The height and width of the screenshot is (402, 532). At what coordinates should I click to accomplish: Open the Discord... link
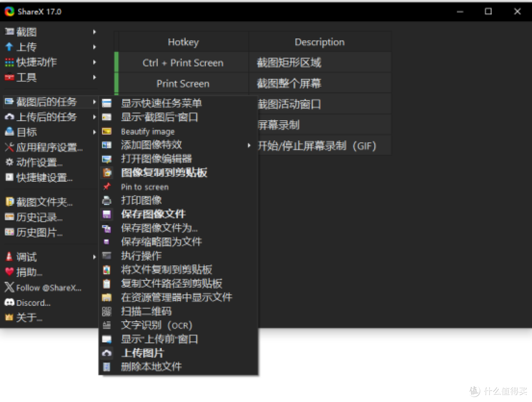coord(50,302)
